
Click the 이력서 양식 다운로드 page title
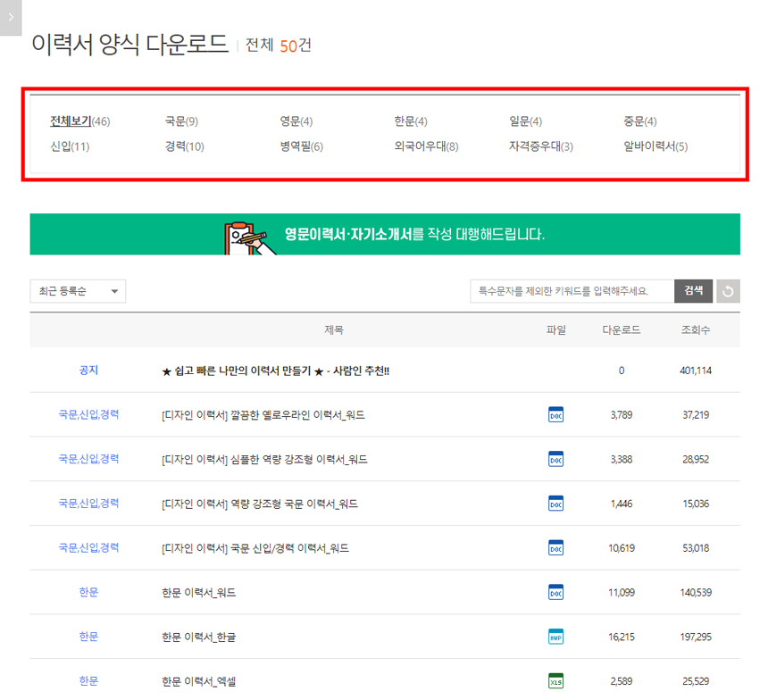point(129,44)
